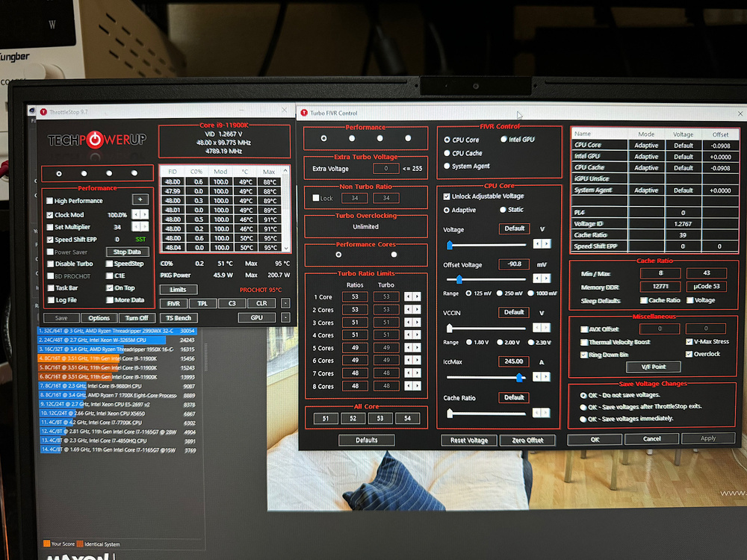747x560 pixels.
Task: Toggle Thermal Velocity Boost checkbox
Action: coord(583,342)
